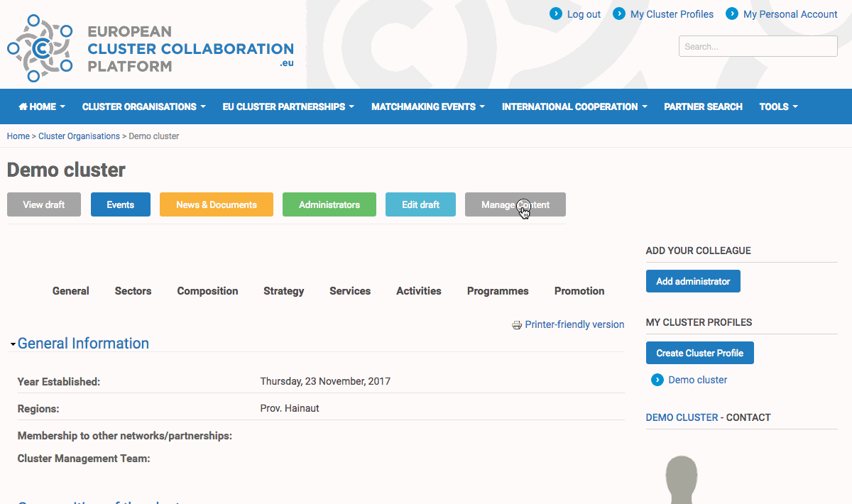
Task: Select the Promotion tab
Action: pos(579,291)
